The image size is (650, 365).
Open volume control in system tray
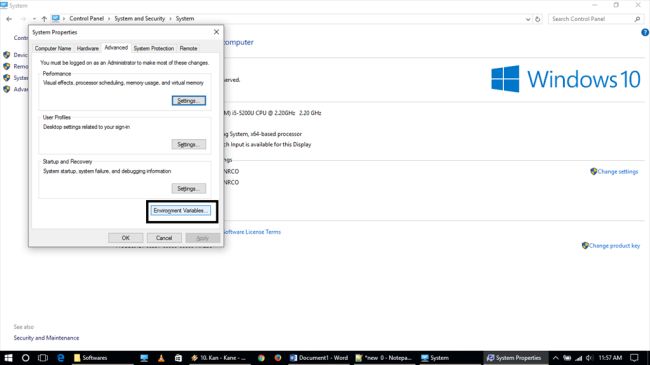click(x=589, y=358)
